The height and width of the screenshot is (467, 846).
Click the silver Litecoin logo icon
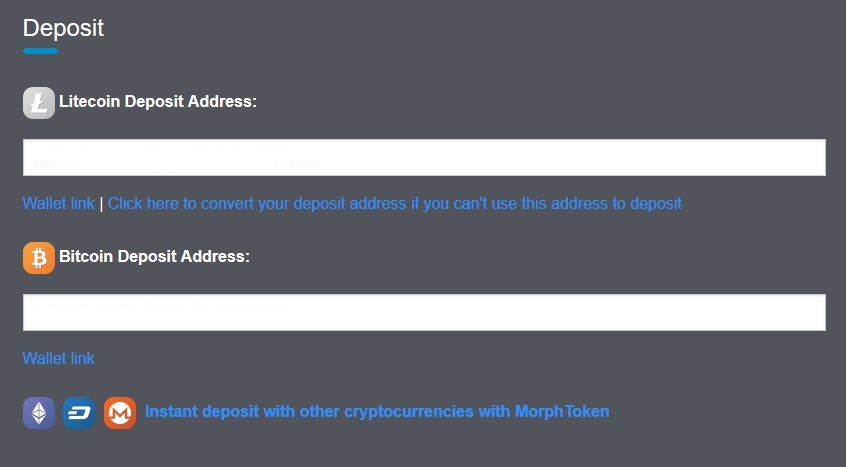(x=39, y=103)
